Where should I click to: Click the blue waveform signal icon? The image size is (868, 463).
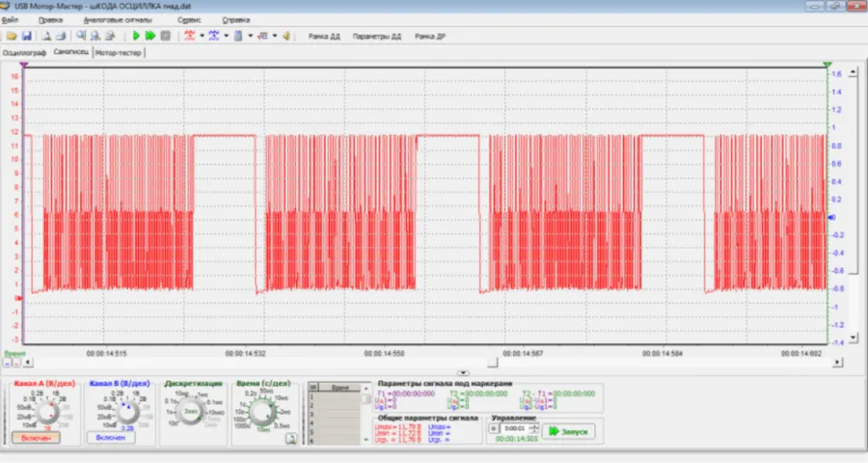(x=214, y=36)
